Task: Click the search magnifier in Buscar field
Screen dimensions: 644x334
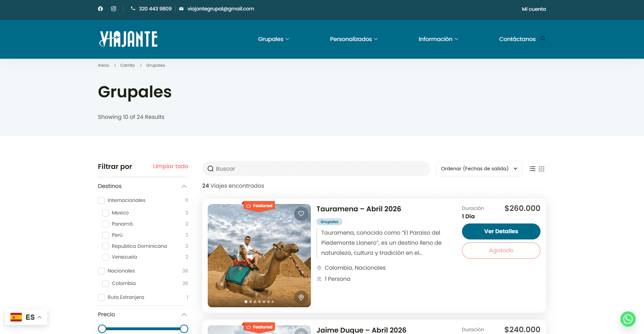Action: point(210,169)
